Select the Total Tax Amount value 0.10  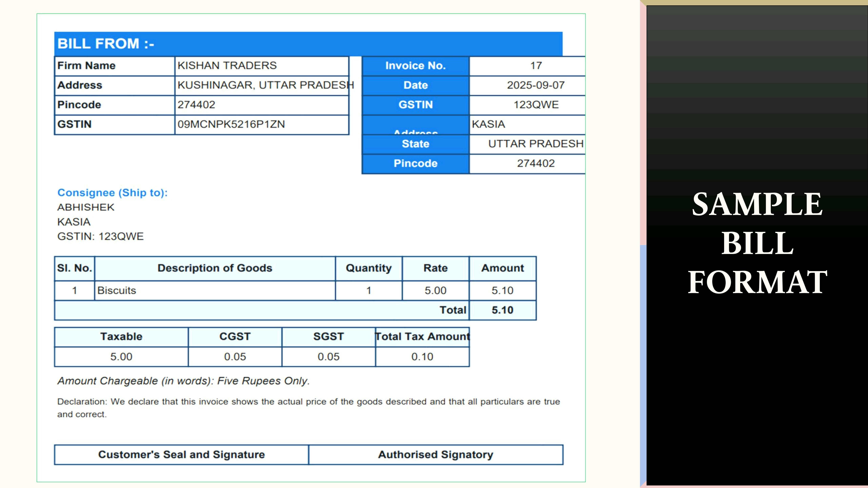422,357
